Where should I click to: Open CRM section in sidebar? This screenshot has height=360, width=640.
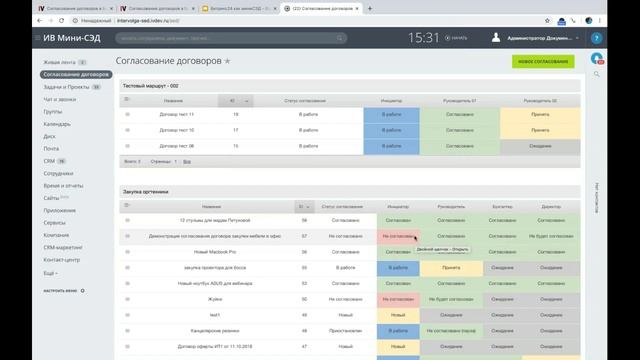(49, 161)
